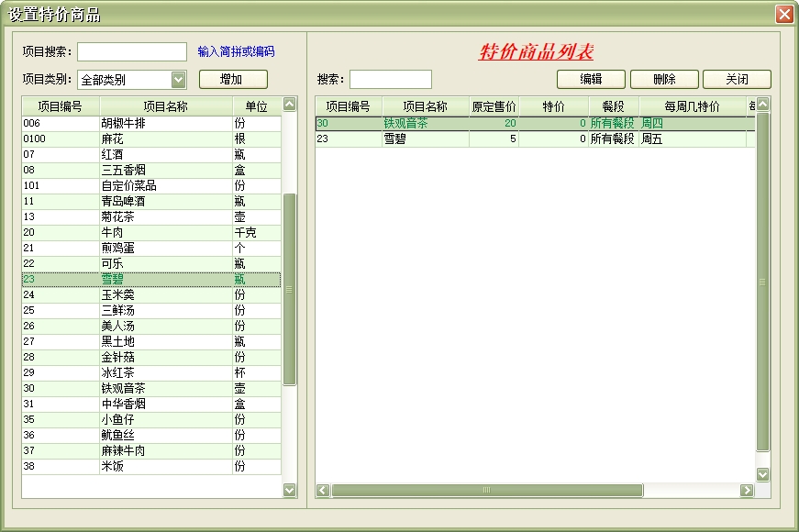Click down arrow of special list scrollbar

click(762, 474)
